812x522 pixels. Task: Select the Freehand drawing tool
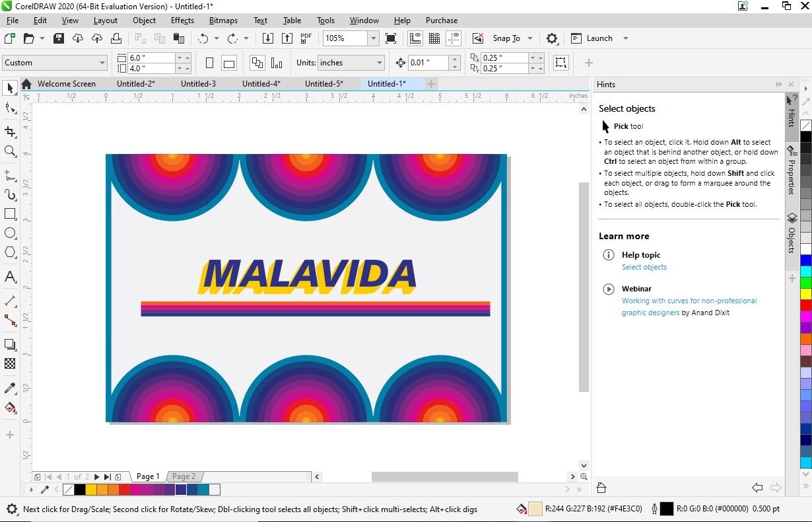(10, 176)
